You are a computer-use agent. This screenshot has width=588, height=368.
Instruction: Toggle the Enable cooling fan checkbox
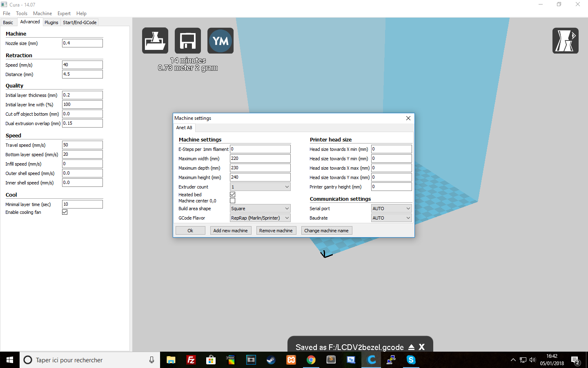point(65,212)
